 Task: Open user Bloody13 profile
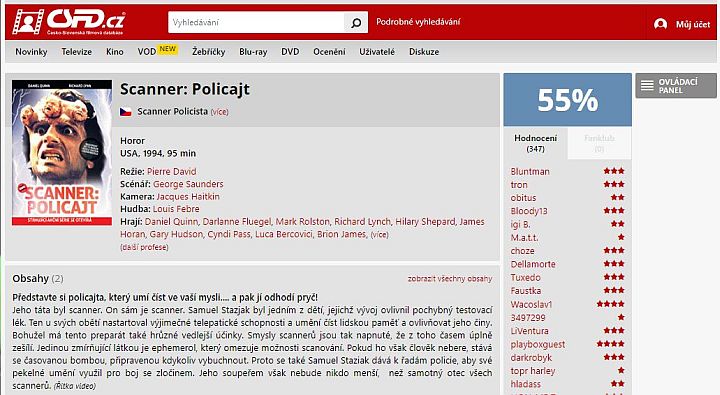pos(529,211)
